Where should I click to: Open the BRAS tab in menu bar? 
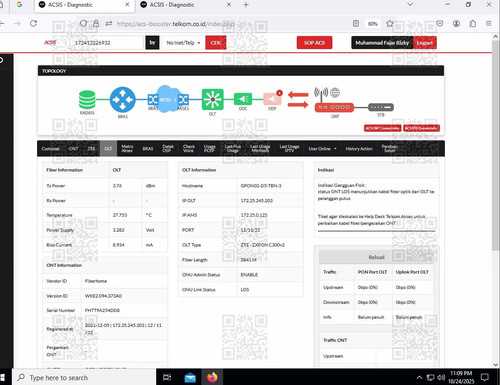pos(148,149)
